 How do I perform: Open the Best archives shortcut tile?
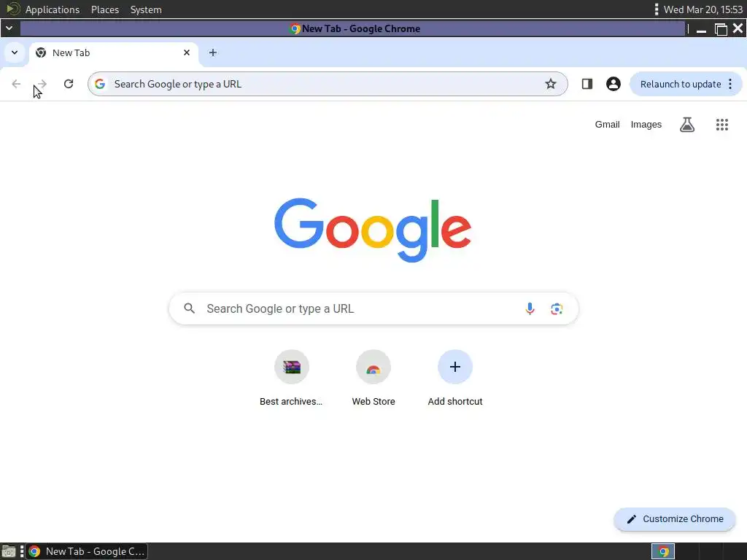[x=292, y=378]
